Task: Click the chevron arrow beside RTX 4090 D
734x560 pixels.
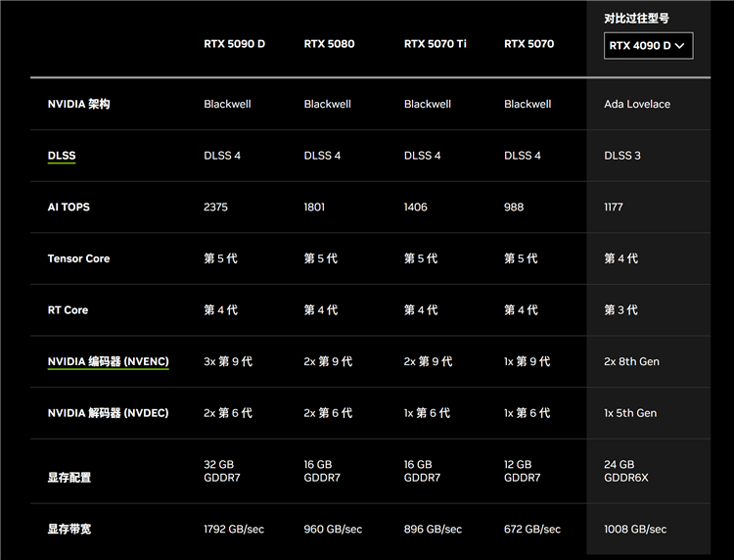Action: [680, 46]
